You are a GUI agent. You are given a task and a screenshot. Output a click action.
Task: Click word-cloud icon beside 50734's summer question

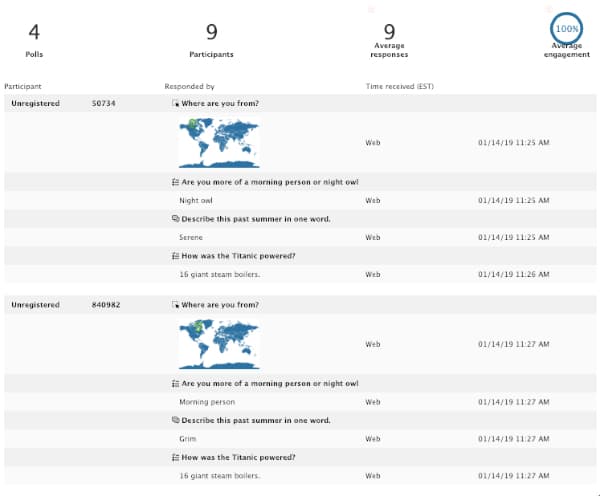coord(176,218)
